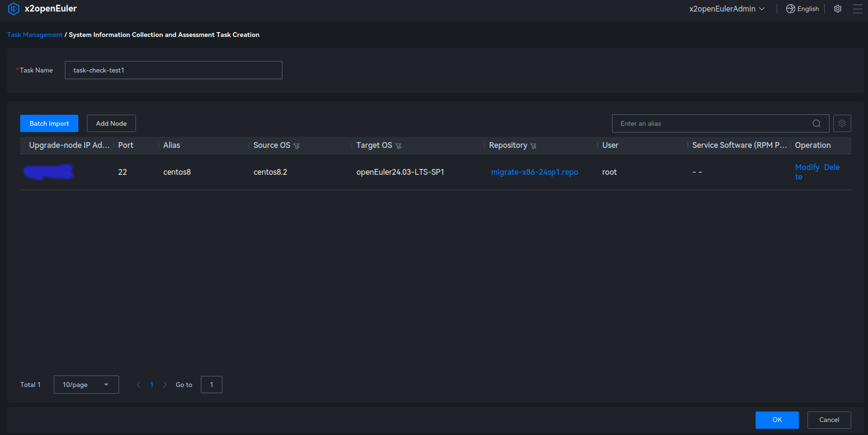The height and width of the screenshot is (435, 868).
Task: Go to the next page arrow
Action: (165, 385)
